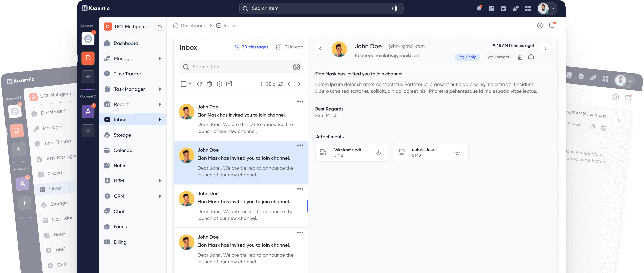This screenshot has width=644, height=273.
Task: Open the select-all checkbox dropdown caret
Action: pos(190,84)
